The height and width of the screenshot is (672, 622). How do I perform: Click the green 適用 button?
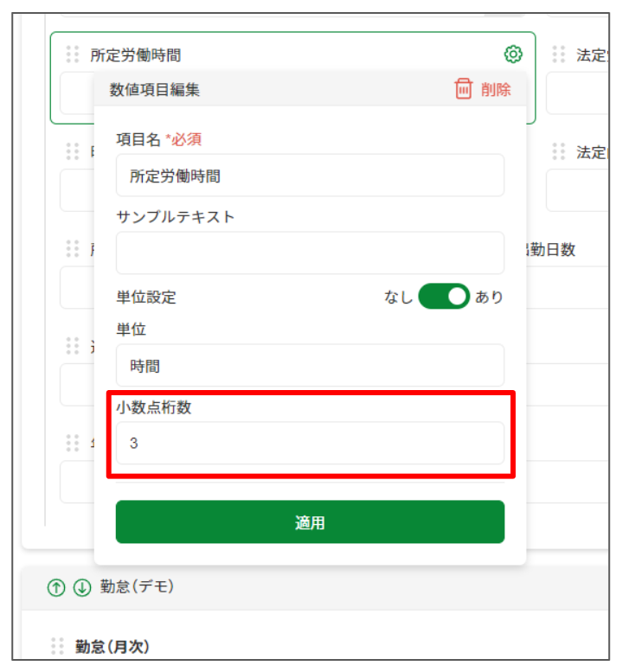[x=310, y=522]
